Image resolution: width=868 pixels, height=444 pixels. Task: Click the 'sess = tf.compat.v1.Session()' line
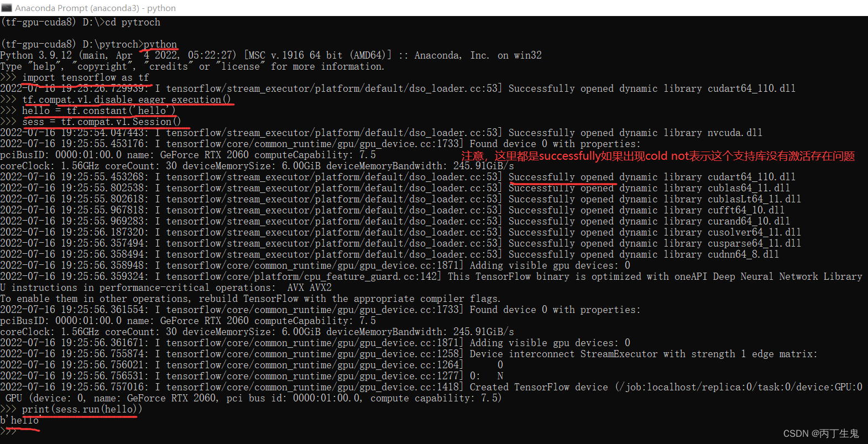[x=101, y=122]
